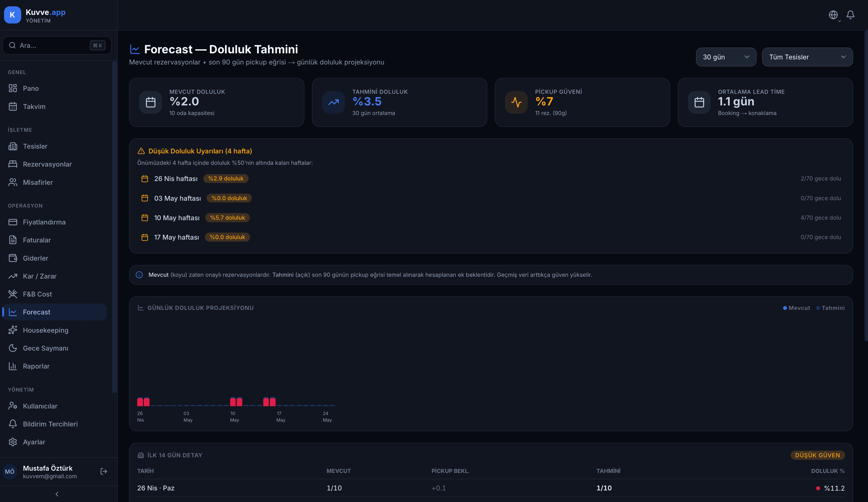Click the %2.9 doluluk badge
Image resolution: width=868 pixels, height=502 pixels.
coord(226,178)
